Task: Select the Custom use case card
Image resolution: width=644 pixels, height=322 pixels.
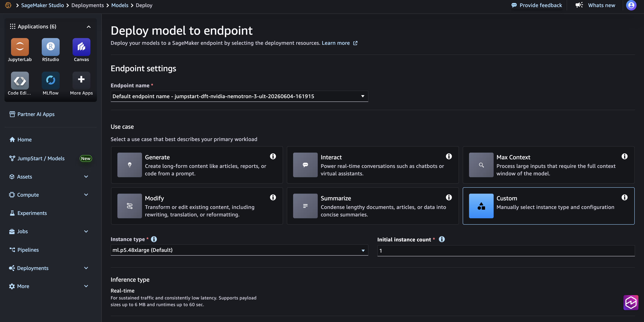Action: coord(549,206)
